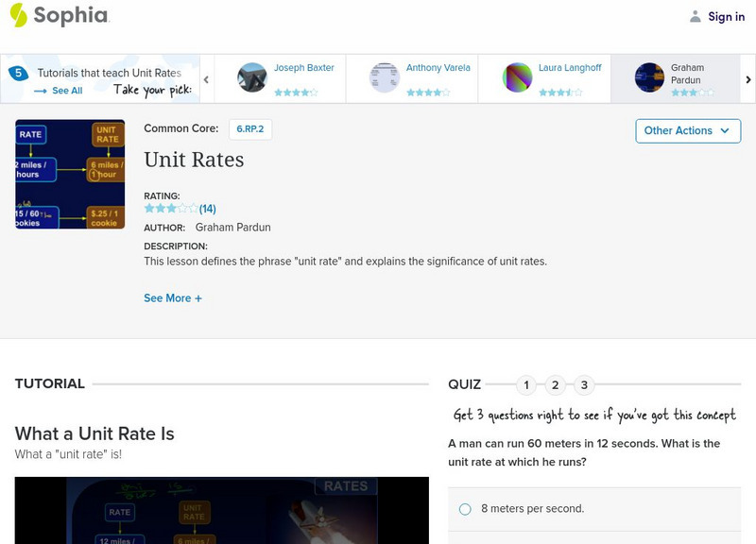This screenshot has width=756, height=544.
Task: Click Joseph Baxter's avatar image
Action: pos(251,77)
